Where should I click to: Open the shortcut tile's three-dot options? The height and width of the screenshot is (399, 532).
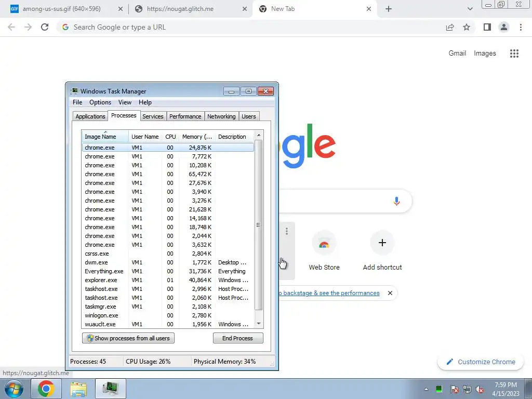[287, 231]
